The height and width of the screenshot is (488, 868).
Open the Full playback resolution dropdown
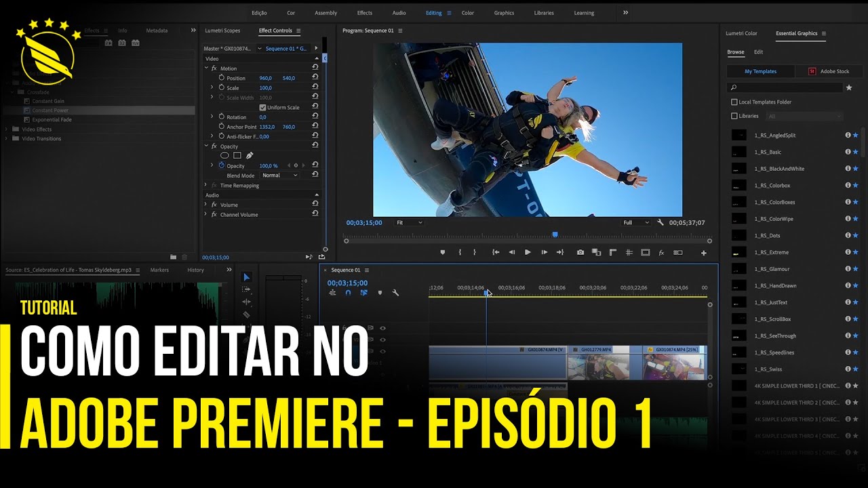[635, 222]
